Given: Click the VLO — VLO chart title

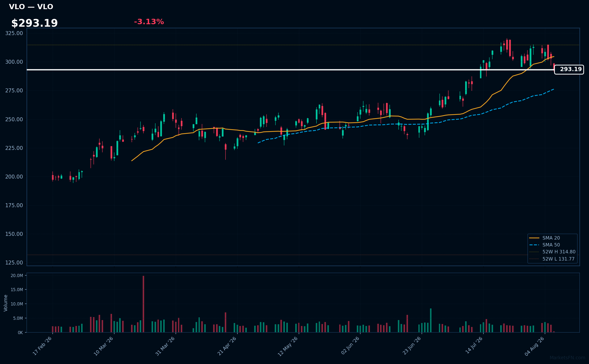Looking at the screenshot, I should tap(31, 7).
